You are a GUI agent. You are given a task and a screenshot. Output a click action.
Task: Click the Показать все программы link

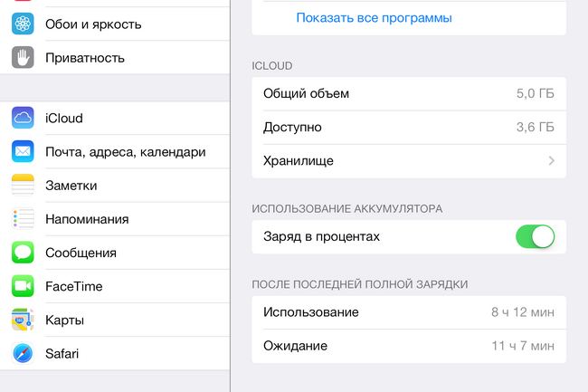click(374, 17)
